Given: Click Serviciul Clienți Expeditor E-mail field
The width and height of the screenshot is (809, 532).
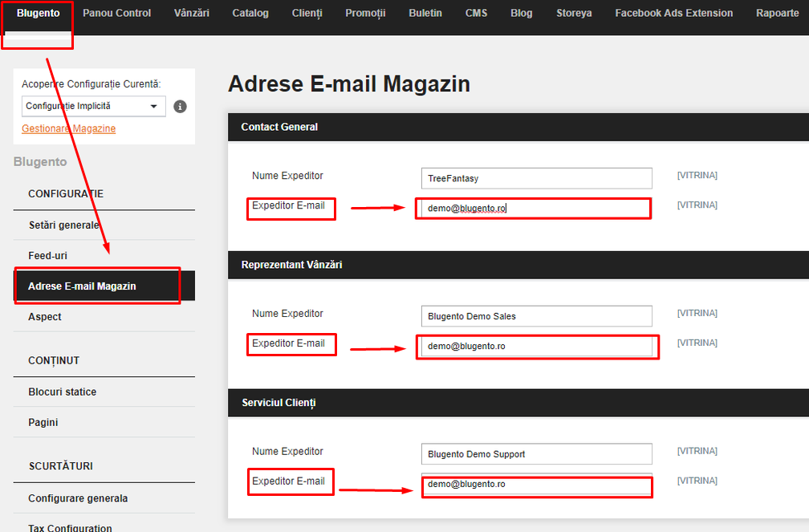Looking at the screenshot, I should click(537, 484).
